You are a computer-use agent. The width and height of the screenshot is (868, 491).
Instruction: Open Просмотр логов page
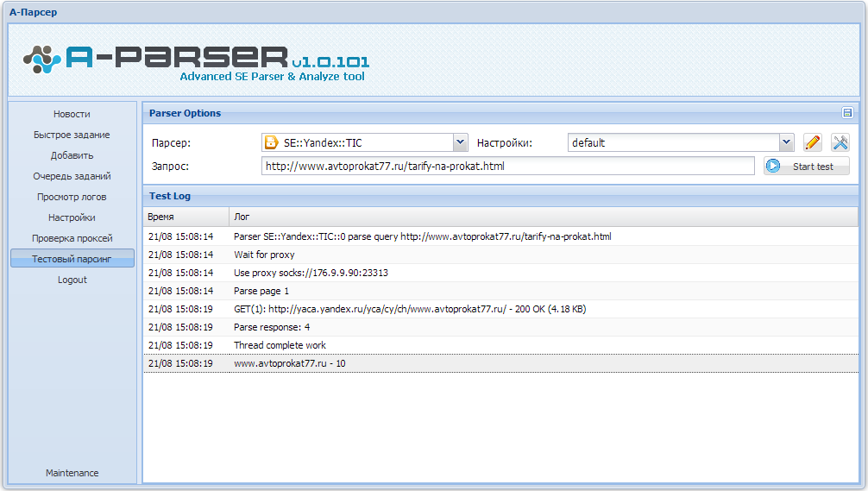(72, 197)
